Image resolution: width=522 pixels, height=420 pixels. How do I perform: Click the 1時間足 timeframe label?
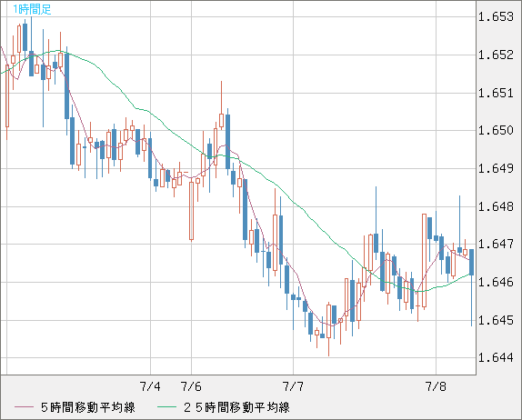[x=32, y=9]
